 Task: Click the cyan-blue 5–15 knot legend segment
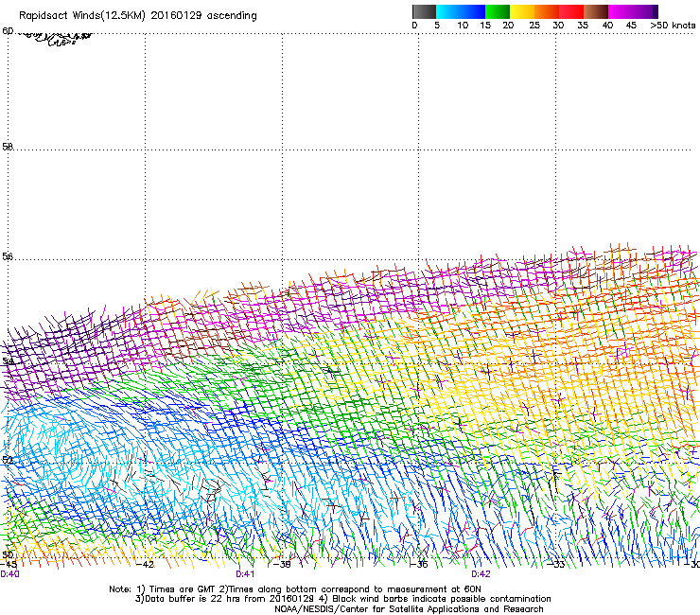tap(461, 11)
